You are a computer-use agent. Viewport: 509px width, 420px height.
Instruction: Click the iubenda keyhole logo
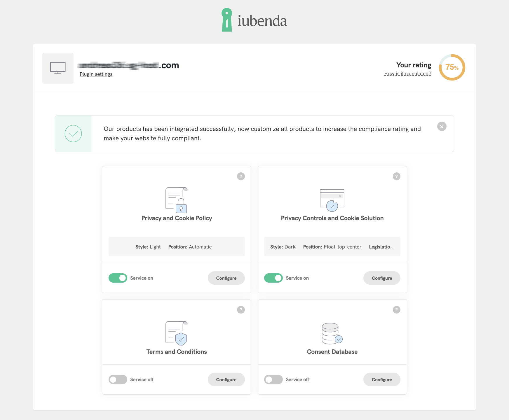click(227, 20)
